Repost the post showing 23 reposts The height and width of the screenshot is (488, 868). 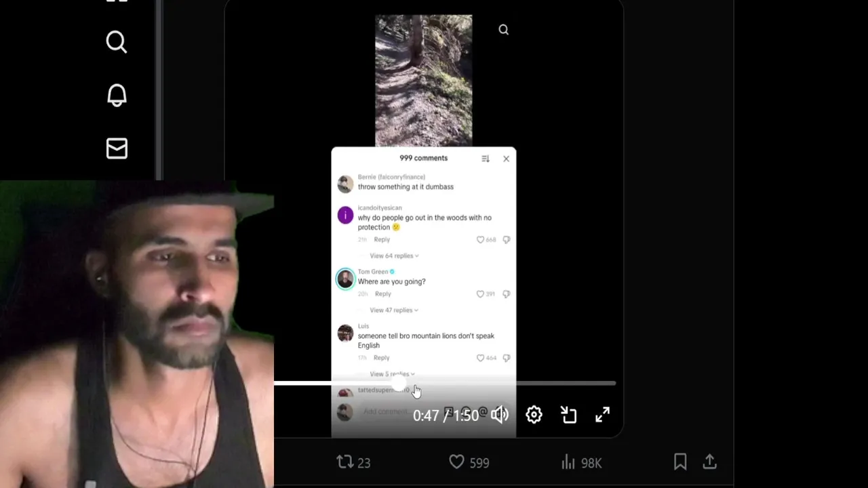point(353,462)
